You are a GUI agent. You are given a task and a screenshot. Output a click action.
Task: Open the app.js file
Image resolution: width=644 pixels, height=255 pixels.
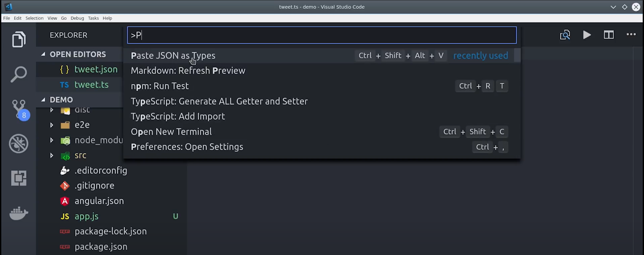(86, 216)
